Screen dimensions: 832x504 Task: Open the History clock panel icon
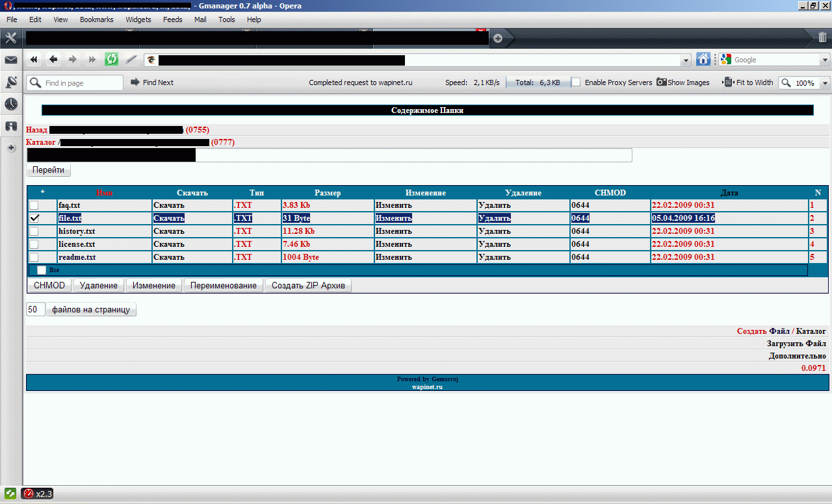click(x=11, y=104)
